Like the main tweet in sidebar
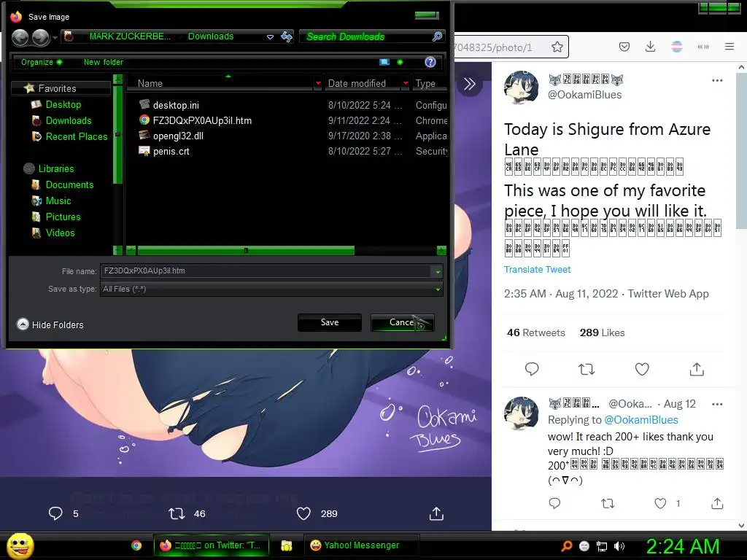The image size is (747, 560). (x=642, y=369)
